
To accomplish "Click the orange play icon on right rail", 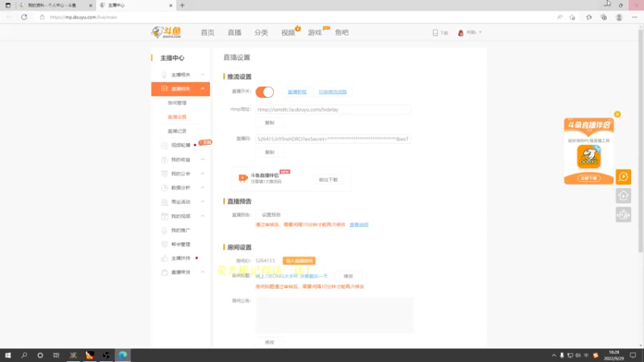I will tap(623, 177).
